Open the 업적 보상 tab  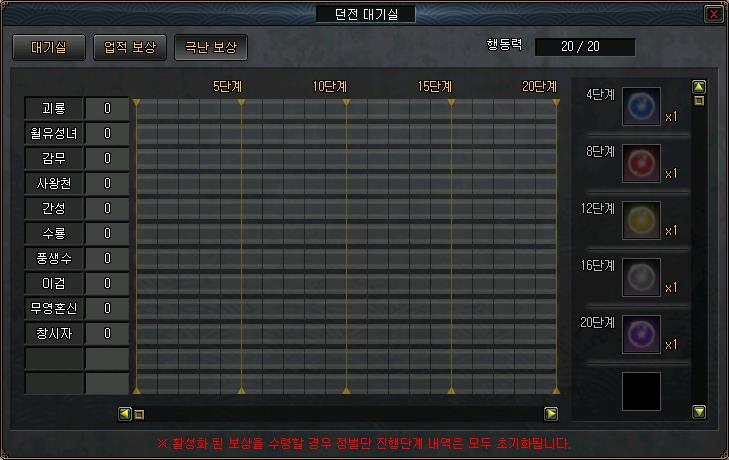[x=130, y=47]
